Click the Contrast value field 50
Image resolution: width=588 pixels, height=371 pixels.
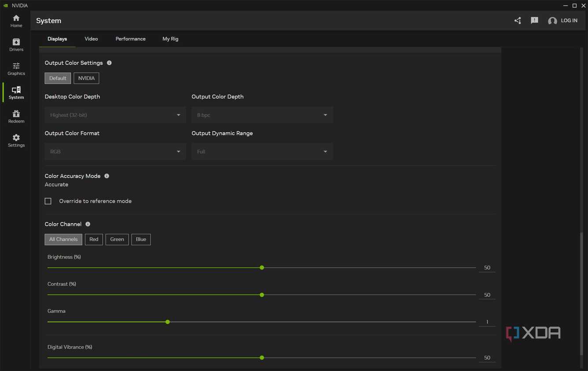[x=487, y=295]
